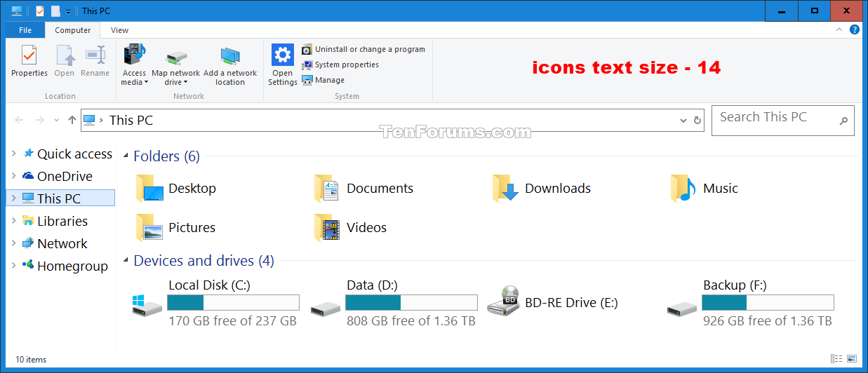The height and width of the screenshot is (373, 868).
Task: Click the Backup (F:) usage bar
Action: click(x=768, y=302)
